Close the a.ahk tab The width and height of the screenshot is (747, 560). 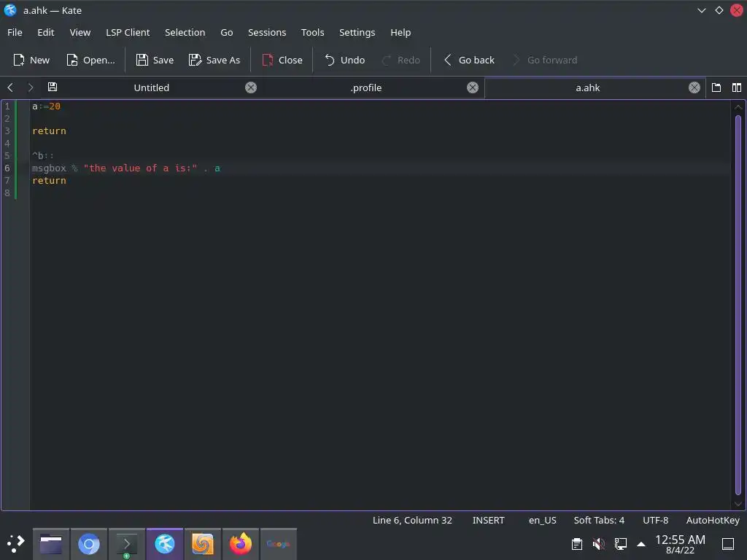tap(694, 87)
